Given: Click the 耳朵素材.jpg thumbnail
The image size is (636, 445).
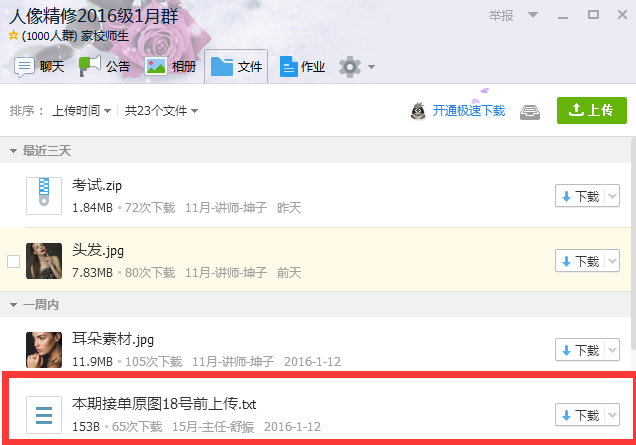Looking at the screenshot, I should pos(44,350).
